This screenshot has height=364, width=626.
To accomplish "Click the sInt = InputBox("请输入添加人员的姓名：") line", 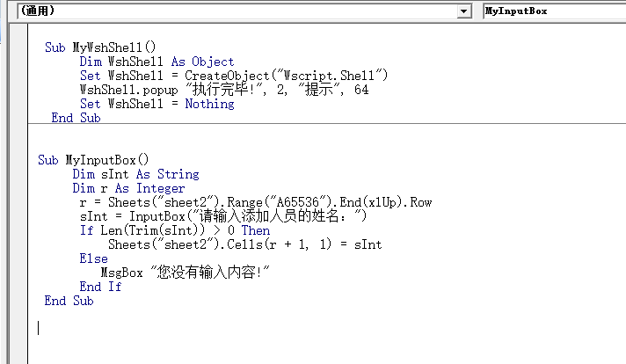I will (222, 216).
